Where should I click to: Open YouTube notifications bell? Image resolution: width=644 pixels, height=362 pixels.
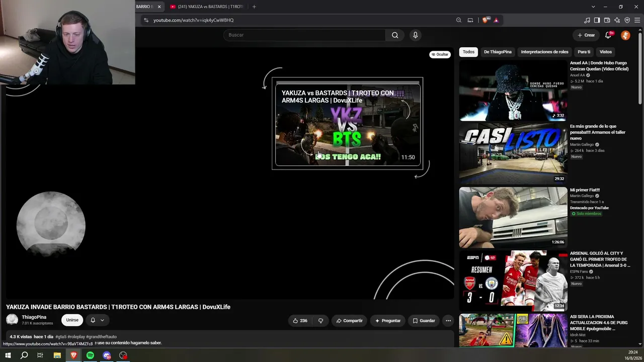[x=608, y=35]
